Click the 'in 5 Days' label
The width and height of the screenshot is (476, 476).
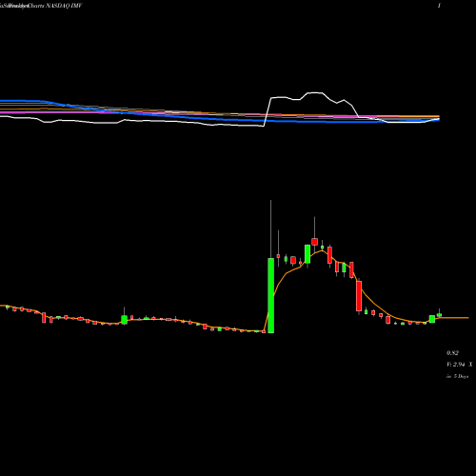[x=458, y=376]
